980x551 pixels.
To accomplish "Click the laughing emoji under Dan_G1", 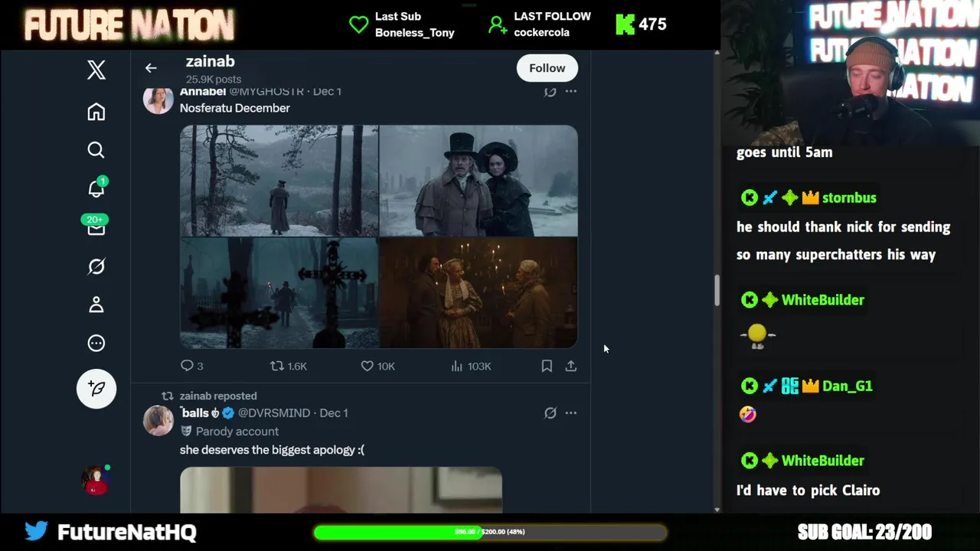I will [748, 414].
